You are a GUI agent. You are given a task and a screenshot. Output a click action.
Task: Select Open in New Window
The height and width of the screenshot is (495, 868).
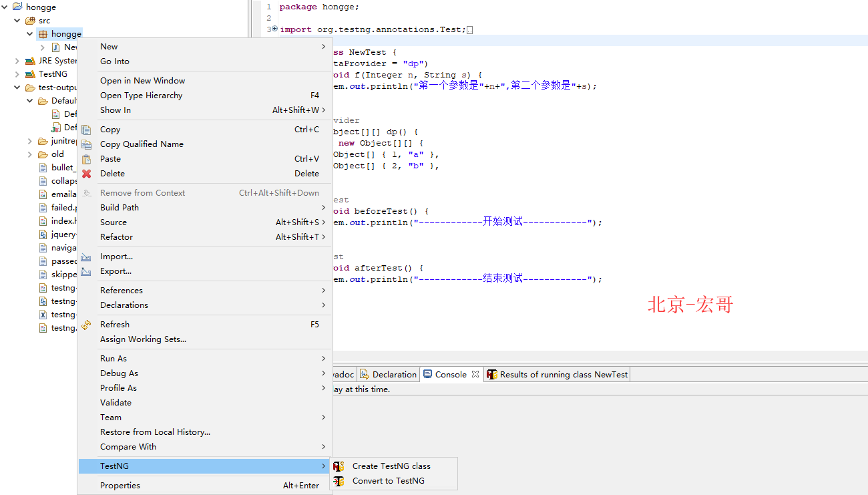tap(204, 81)
